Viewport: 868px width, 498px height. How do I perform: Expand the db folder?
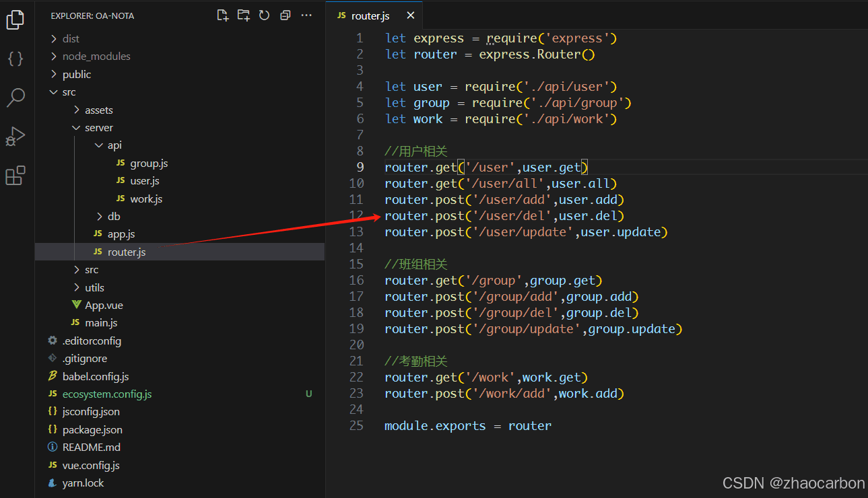pyautogui.click(x=114, y=216)
